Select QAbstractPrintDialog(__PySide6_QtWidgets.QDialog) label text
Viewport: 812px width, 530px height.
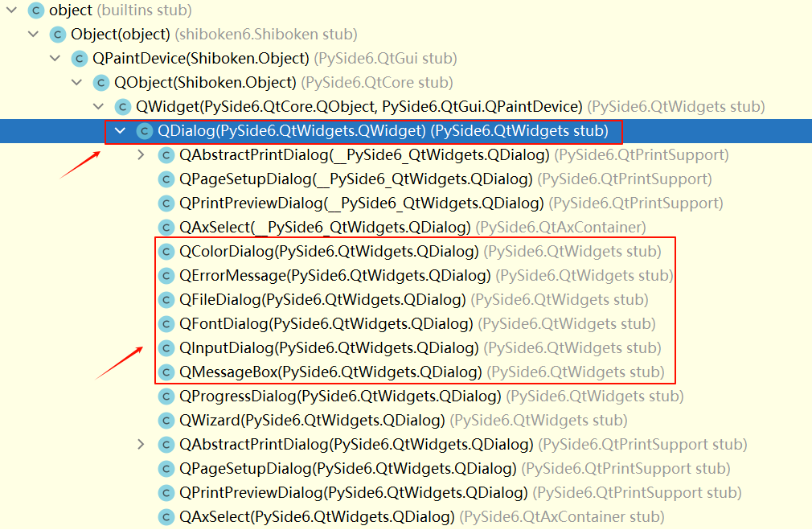[364, 155]
